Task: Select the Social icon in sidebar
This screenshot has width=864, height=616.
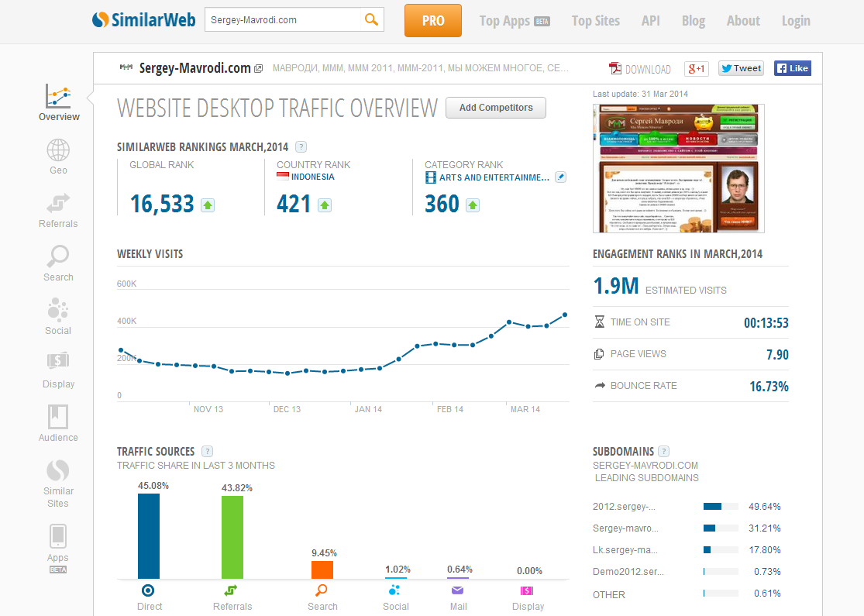Action: click(x=58, y=311)
